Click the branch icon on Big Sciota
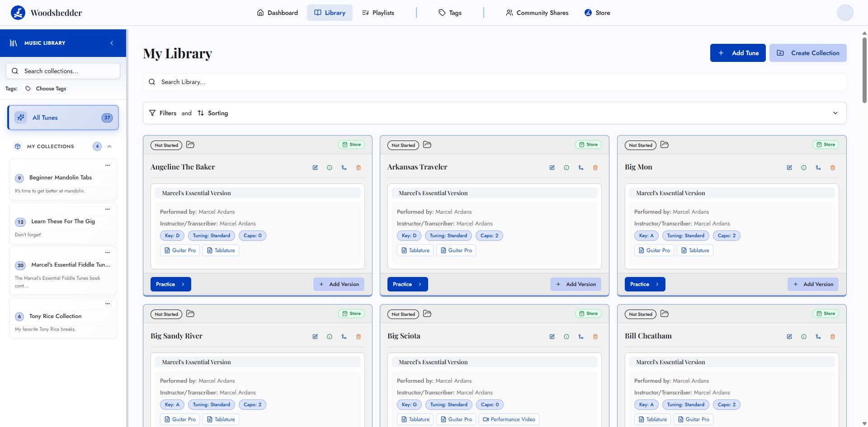 [581, 337]
